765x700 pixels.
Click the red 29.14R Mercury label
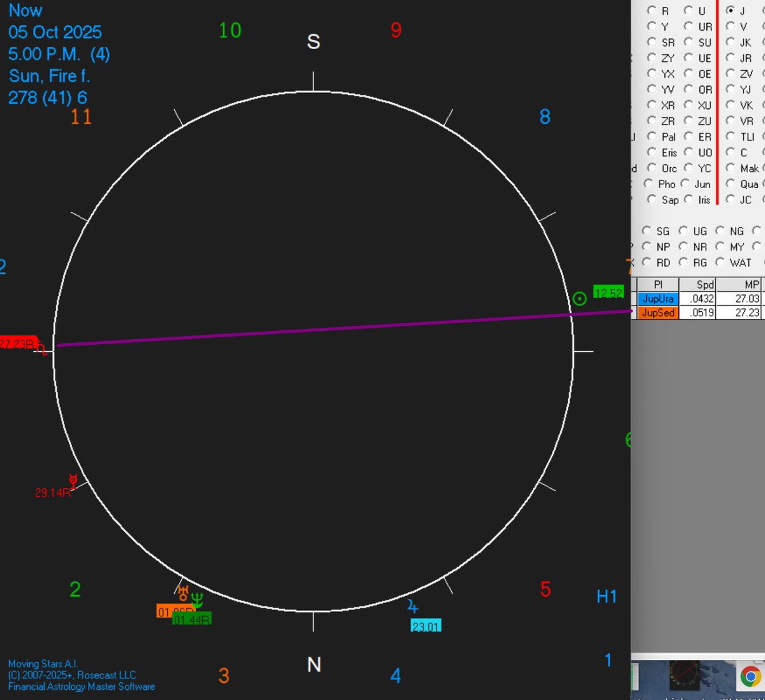[53, 493]
